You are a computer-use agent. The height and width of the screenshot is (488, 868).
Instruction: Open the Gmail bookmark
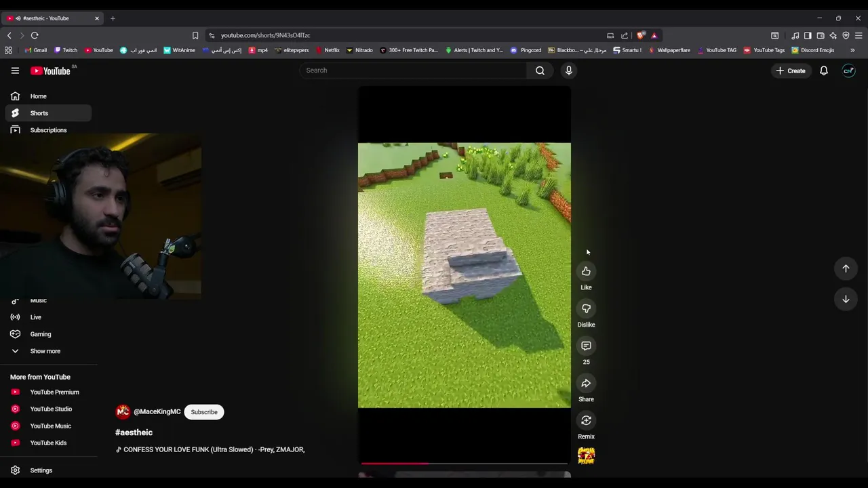35,50
